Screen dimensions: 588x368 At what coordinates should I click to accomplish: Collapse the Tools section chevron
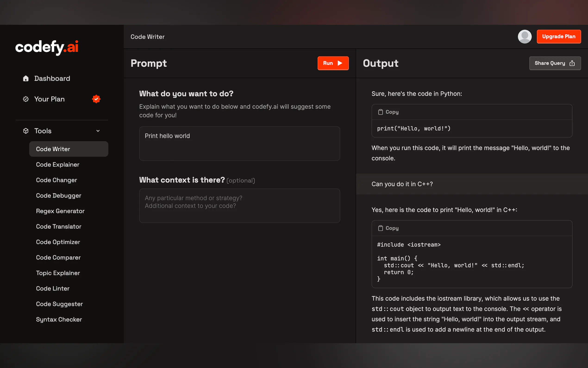98,131
